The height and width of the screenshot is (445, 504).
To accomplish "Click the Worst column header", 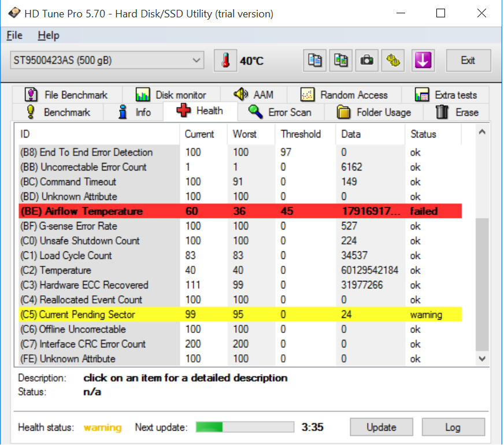I will click(x=251, y=134).
